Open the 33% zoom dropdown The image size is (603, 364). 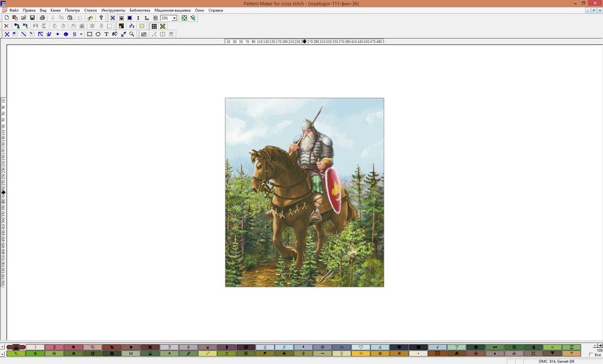point(175,17)
